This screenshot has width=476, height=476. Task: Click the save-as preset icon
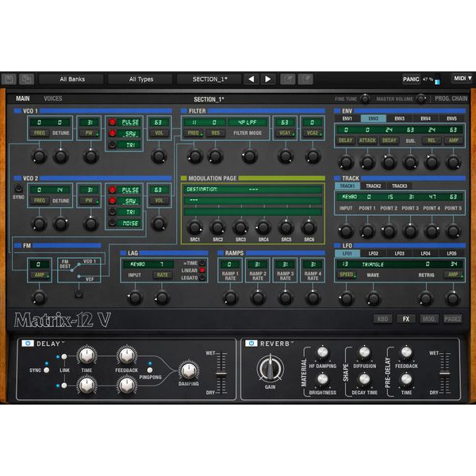point(26,79)
